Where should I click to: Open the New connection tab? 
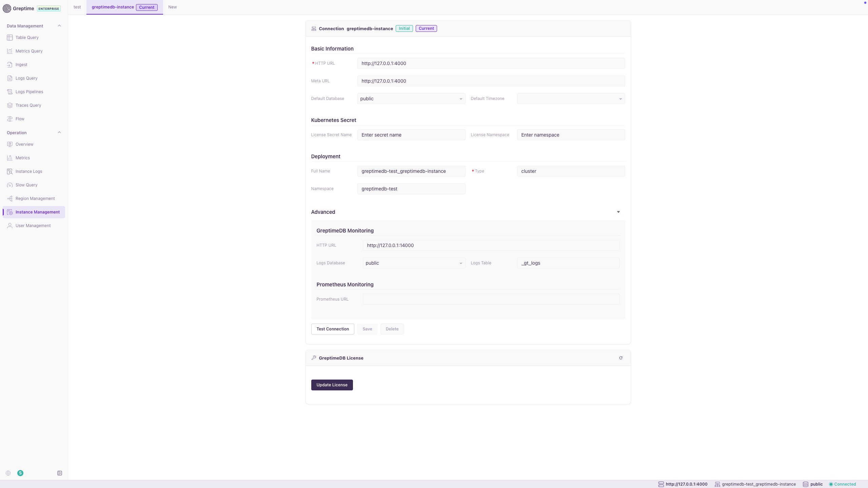click(173, 7)
